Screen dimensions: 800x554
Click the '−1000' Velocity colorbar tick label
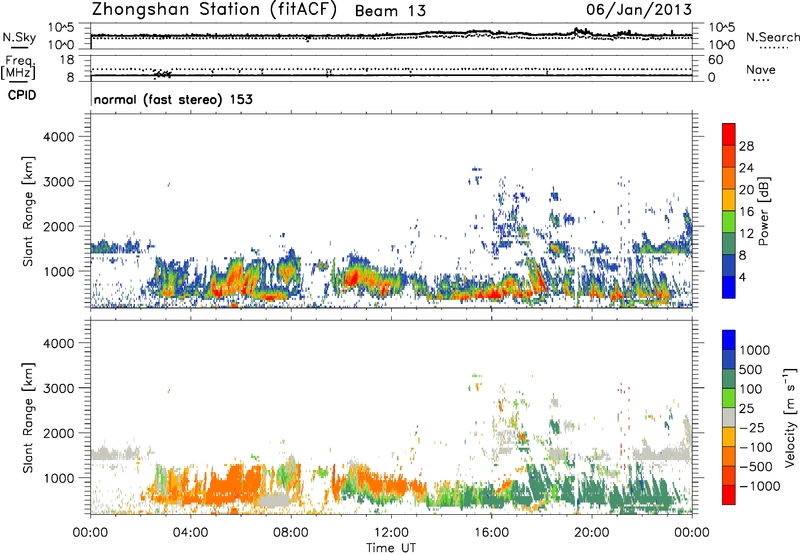click(x=760, y=486)
